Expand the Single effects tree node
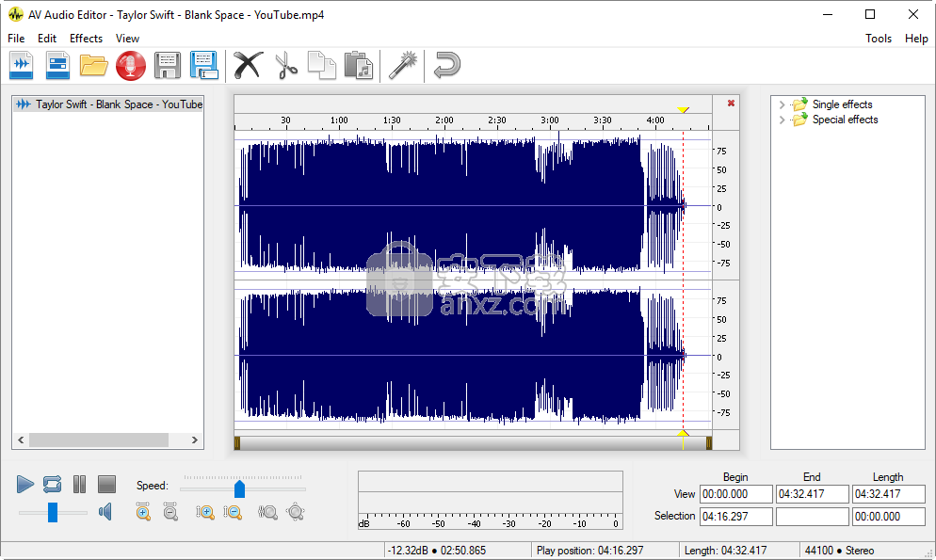 782,104
